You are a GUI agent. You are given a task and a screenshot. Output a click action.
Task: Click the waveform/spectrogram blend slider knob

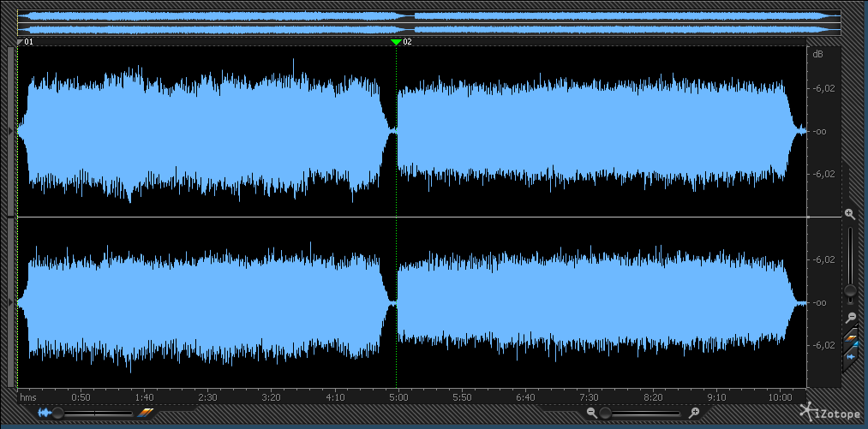point(58,413)
